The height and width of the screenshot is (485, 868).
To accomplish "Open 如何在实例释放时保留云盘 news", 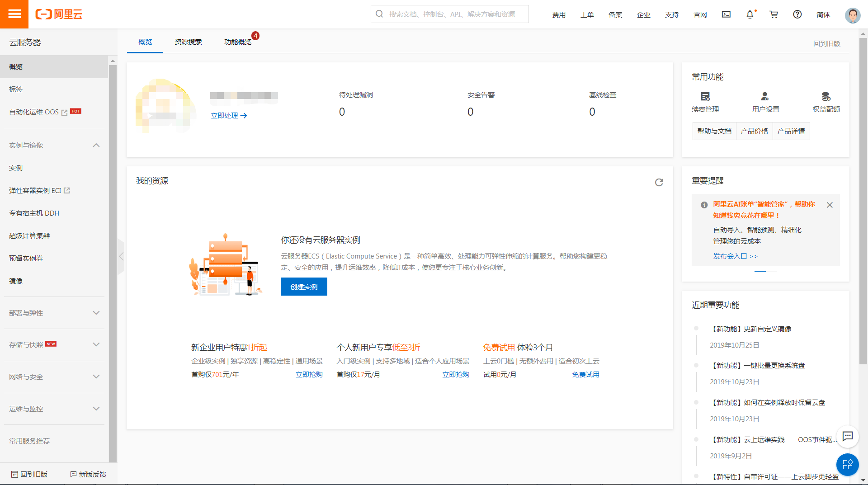I will point(768,403).
